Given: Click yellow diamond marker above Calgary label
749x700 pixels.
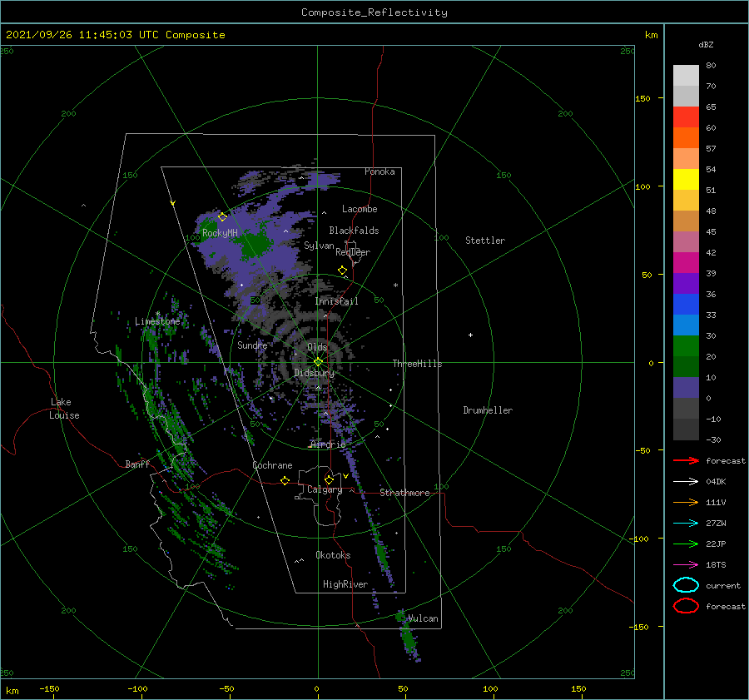Looking at the screenshot, I should [329, 479].
